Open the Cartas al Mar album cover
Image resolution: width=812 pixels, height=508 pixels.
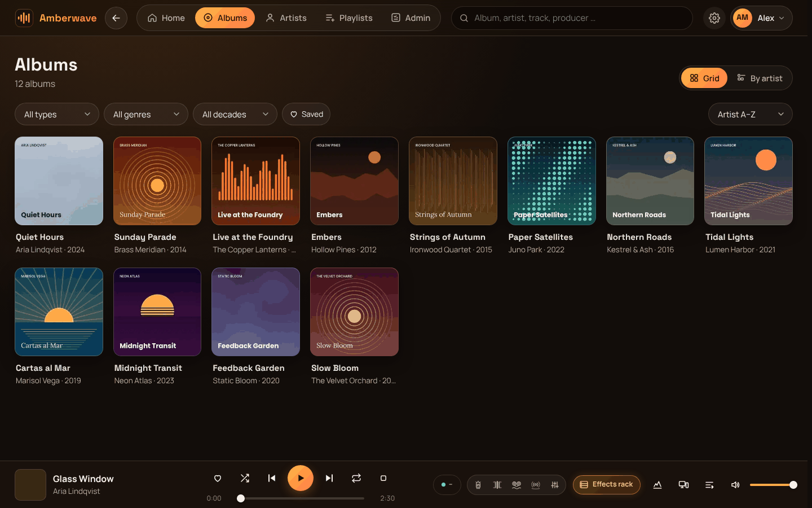tap(59, 312)
